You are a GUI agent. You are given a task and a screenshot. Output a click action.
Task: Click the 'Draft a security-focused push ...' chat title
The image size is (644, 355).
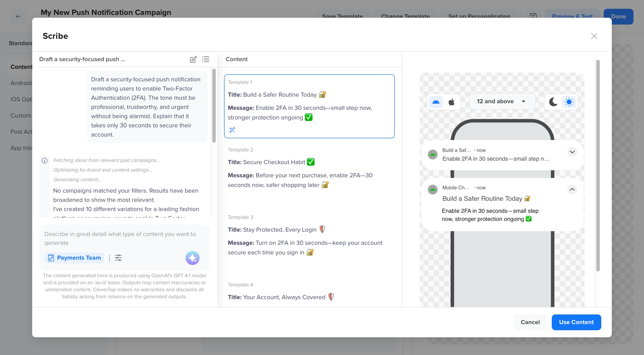82,59
